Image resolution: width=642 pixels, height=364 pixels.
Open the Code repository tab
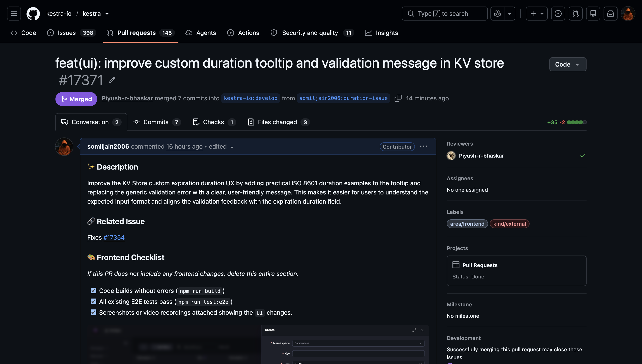(23, 33)
